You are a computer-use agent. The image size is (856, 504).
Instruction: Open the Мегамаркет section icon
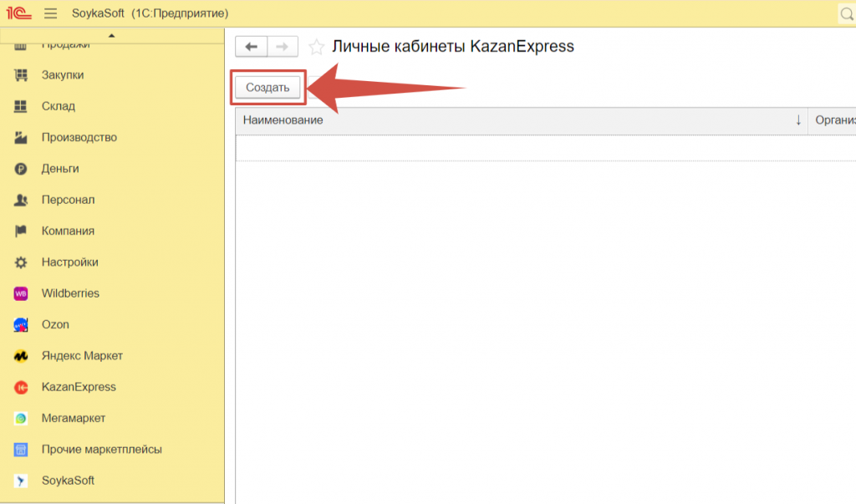(22, 418)
